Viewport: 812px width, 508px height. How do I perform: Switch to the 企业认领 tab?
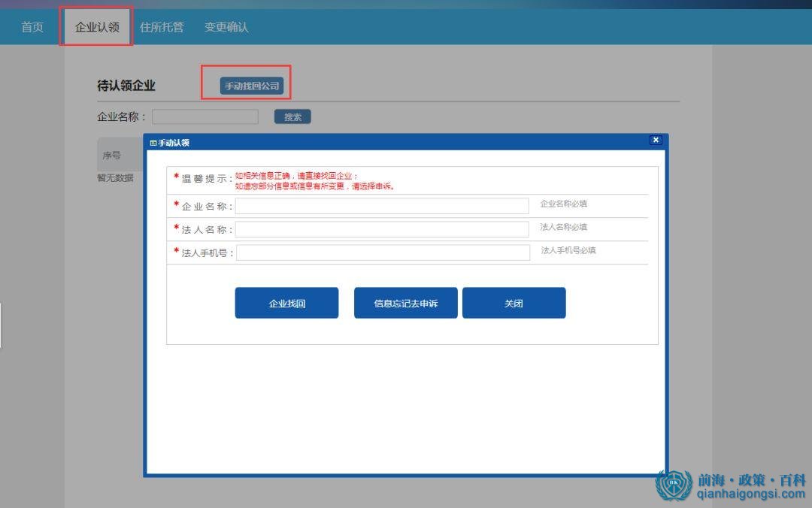click(x=96, y=25)
